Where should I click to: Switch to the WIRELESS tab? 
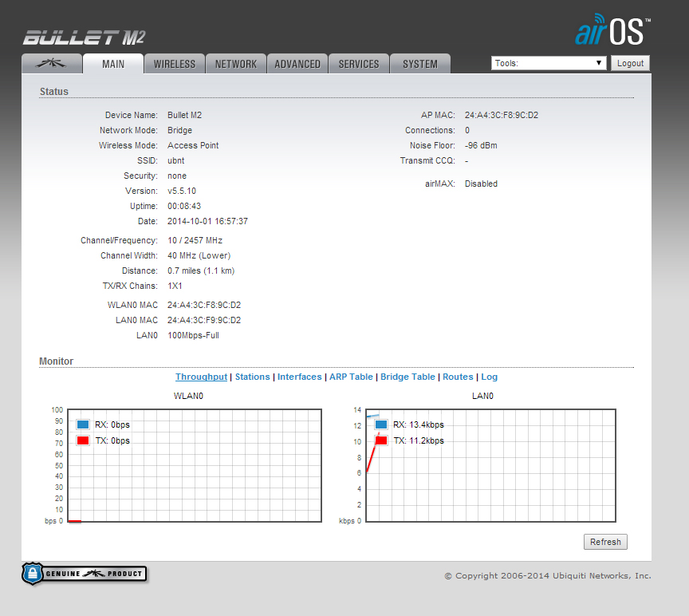(175, 64)
